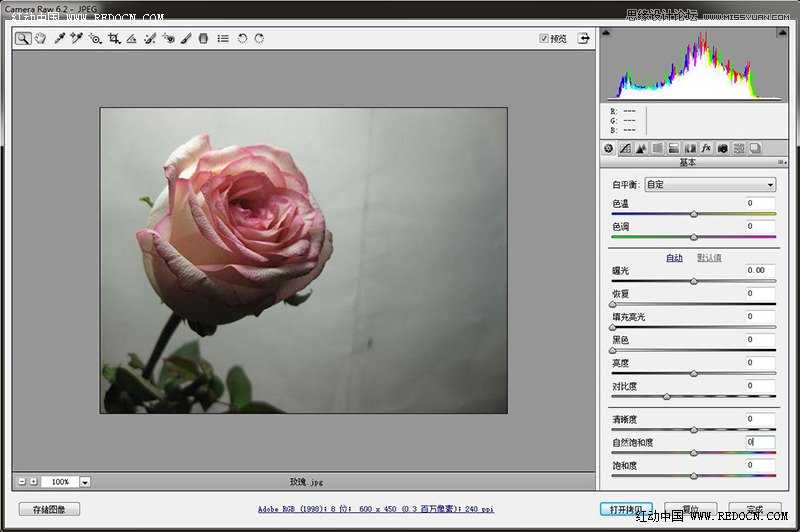Switch to the Lens Corrections panel tab
The height and width of the screenshot is (532, 800).
[x=690, y=148]
